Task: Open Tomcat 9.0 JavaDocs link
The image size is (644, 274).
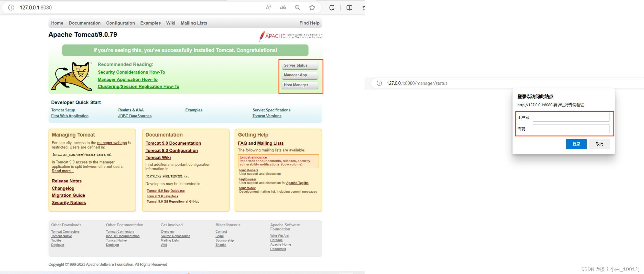Action: click(162, 196)
